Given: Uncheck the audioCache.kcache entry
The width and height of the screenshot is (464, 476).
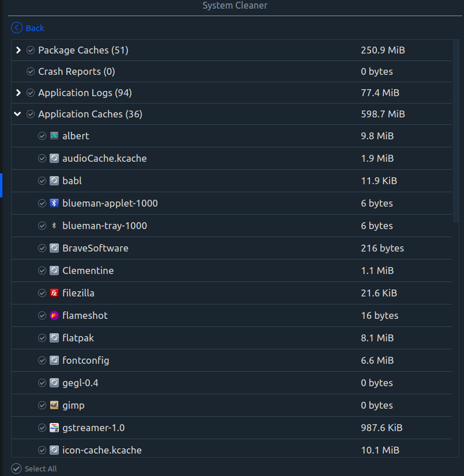Looking at the screenshot, I should [x=42, y=158].
